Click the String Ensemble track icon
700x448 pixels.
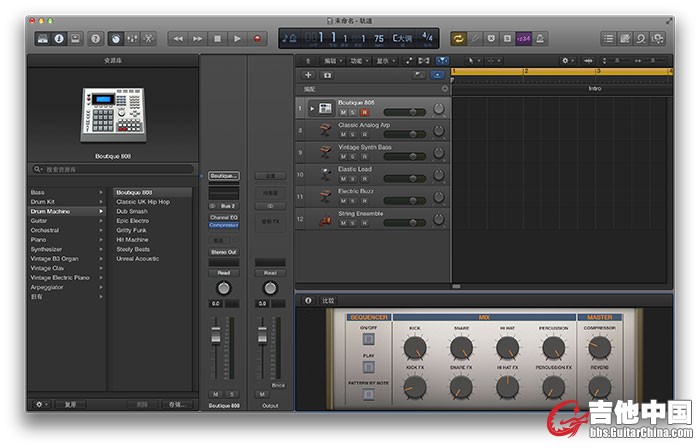(325, 219)
